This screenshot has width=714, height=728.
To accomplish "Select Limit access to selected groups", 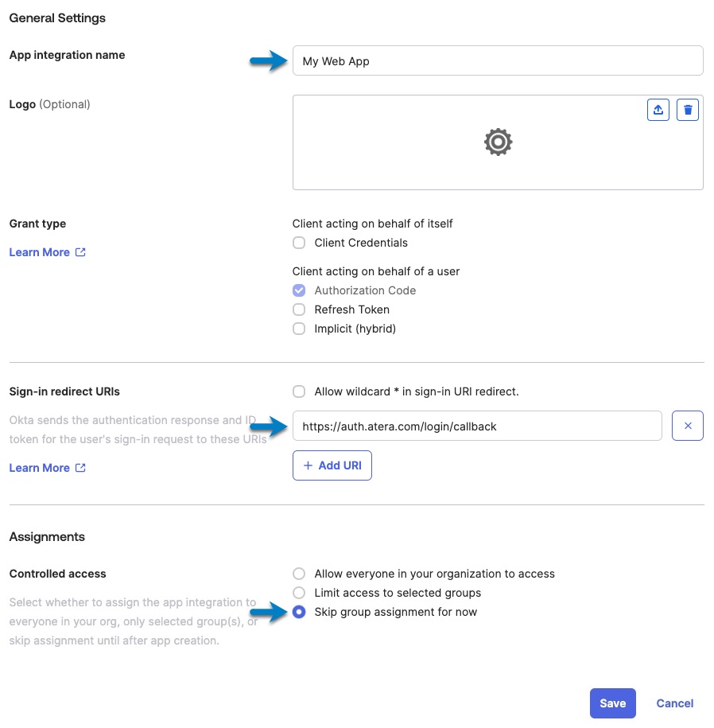I will [299, 593].
